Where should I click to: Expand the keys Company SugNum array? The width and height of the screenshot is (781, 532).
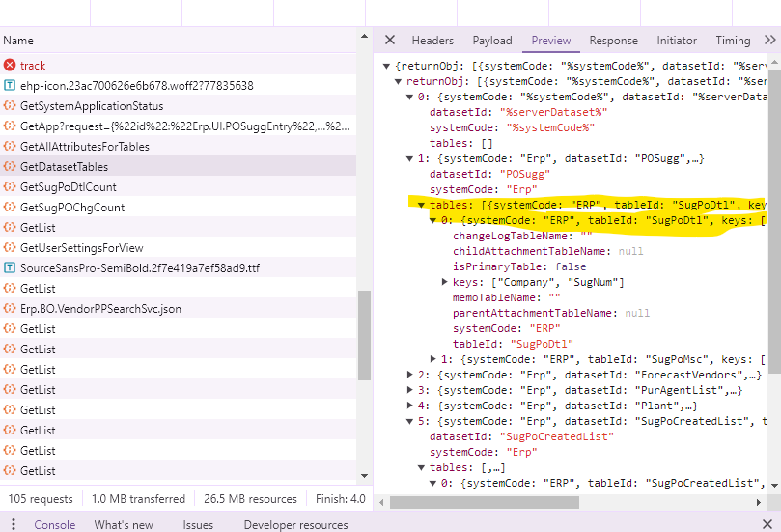coord(444,282)
